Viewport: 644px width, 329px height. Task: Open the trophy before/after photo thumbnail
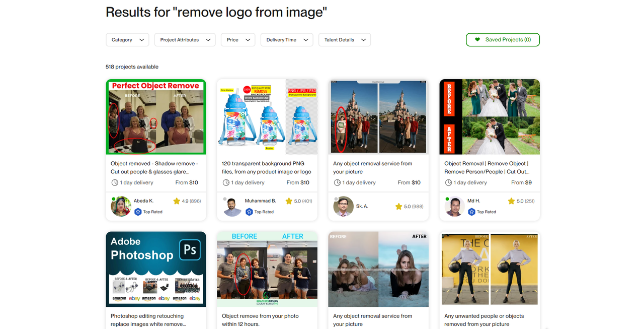tap(267, 269)
